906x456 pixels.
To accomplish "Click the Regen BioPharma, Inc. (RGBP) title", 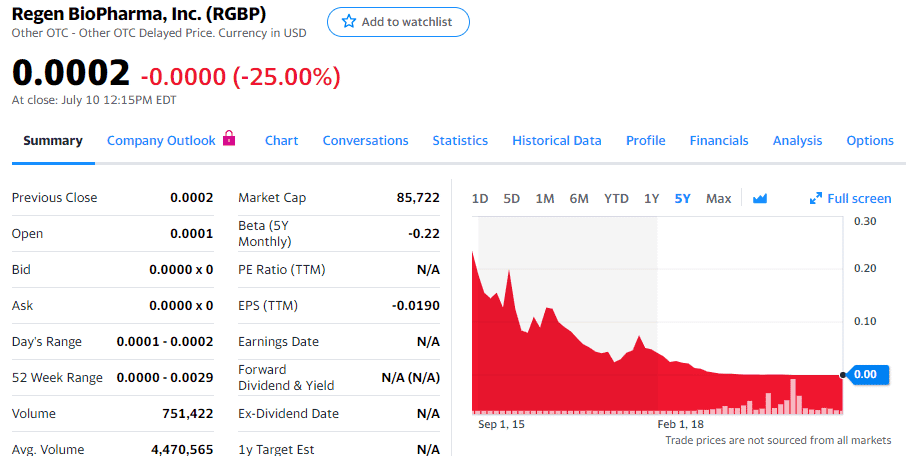I will 139,13.
